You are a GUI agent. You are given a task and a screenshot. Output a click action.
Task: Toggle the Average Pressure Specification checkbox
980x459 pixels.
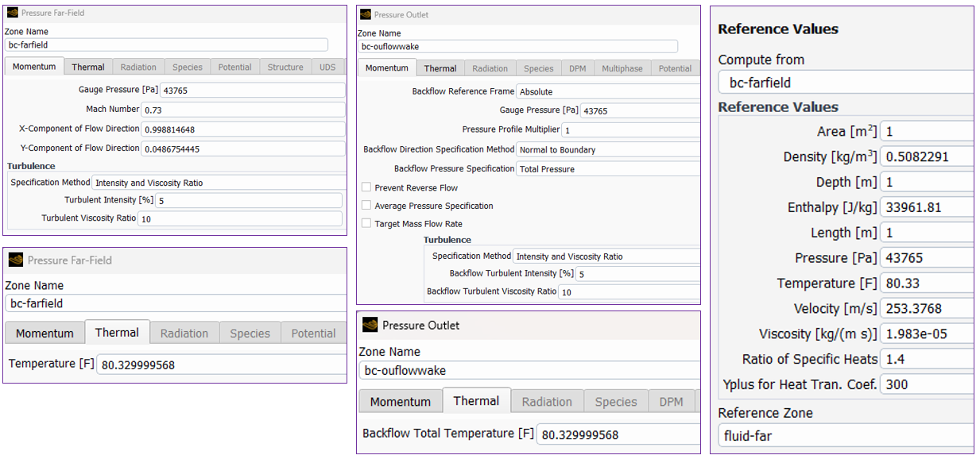point(366,206)
